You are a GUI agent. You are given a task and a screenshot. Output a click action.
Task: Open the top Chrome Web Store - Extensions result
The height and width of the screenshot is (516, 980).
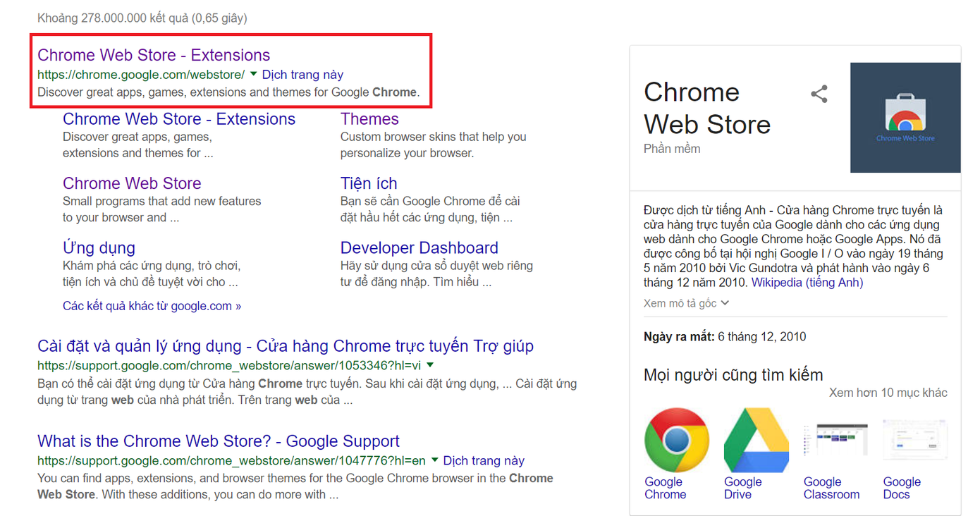coord(154,55)
